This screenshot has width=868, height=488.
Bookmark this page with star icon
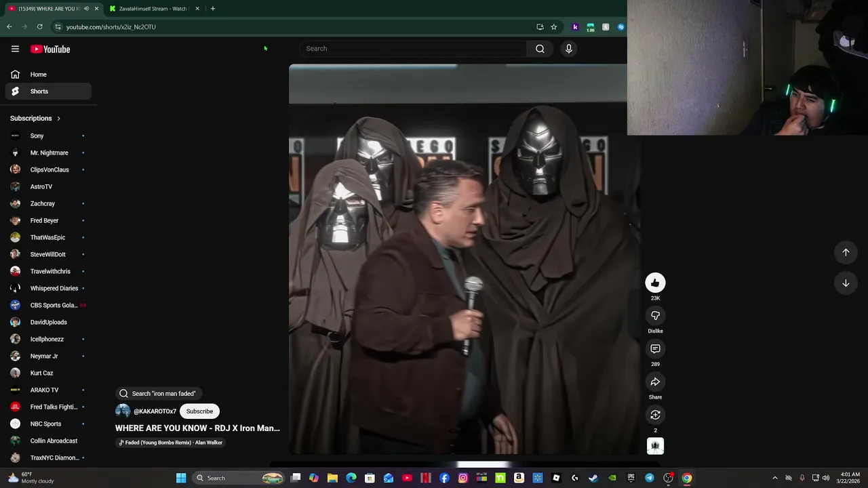click(554, 27)
